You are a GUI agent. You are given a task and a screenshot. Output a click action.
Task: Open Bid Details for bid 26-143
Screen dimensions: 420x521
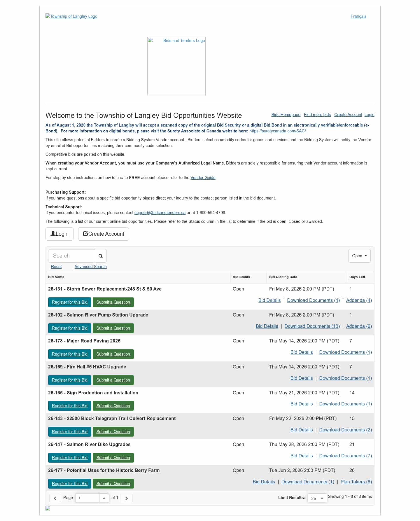pyautogui.click(x=302, y=430)
